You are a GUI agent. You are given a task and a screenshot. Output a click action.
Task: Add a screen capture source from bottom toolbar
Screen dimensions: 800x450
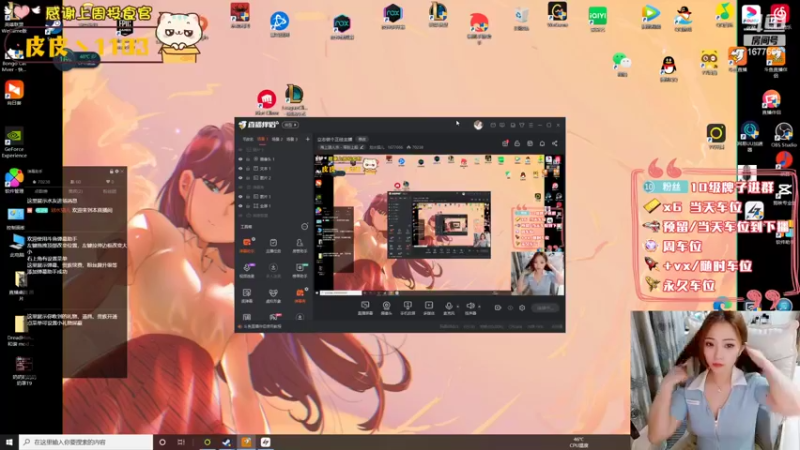point(365,308)
